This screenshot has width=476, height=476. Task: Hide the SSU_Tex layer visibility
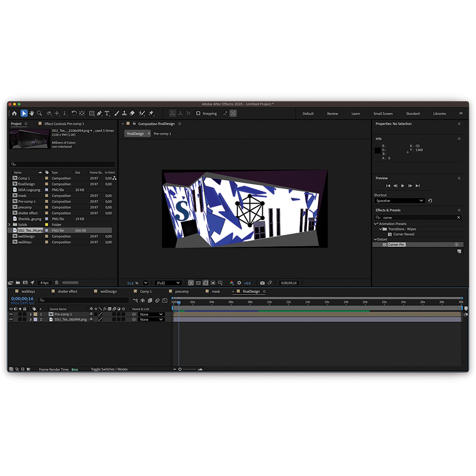click(x=11, y=319)
